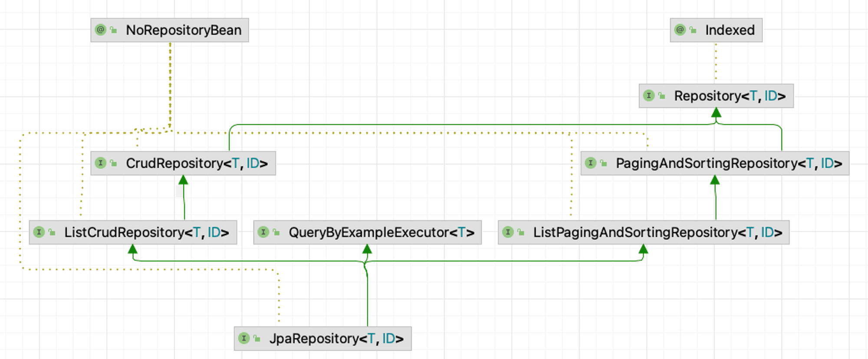Click the lock icon beside ListCrudRepository

(52, 232)
